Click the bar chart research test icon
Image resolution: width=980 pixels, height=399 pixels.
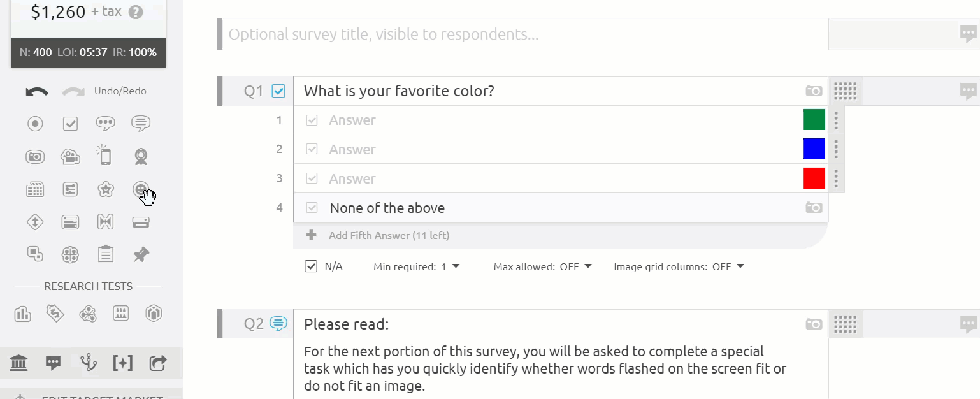click(23, 313)
